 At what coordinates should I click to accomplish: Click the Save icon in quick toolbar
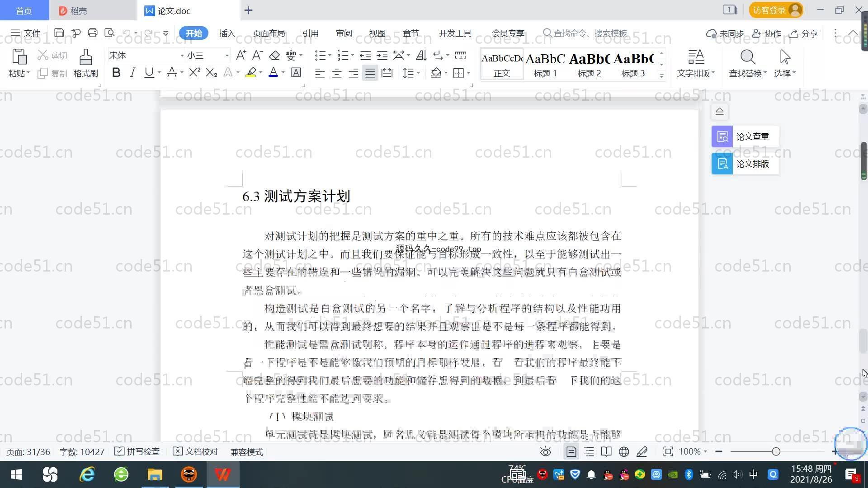coord(59,33)
